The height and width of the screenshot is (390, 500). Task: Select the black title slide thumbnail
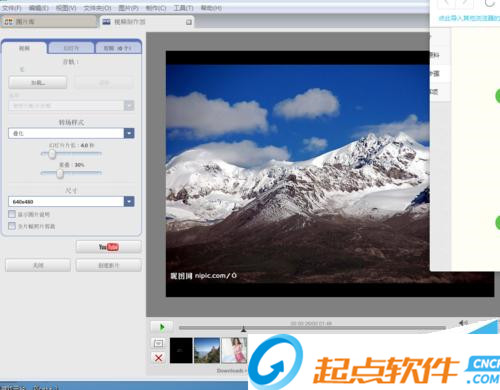(181, 350)
